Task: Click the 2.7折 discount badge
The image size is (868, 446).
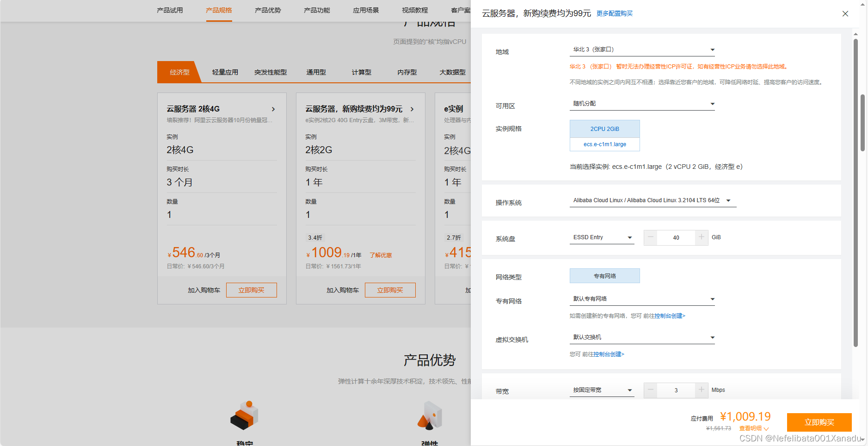Action: (454, 238)
